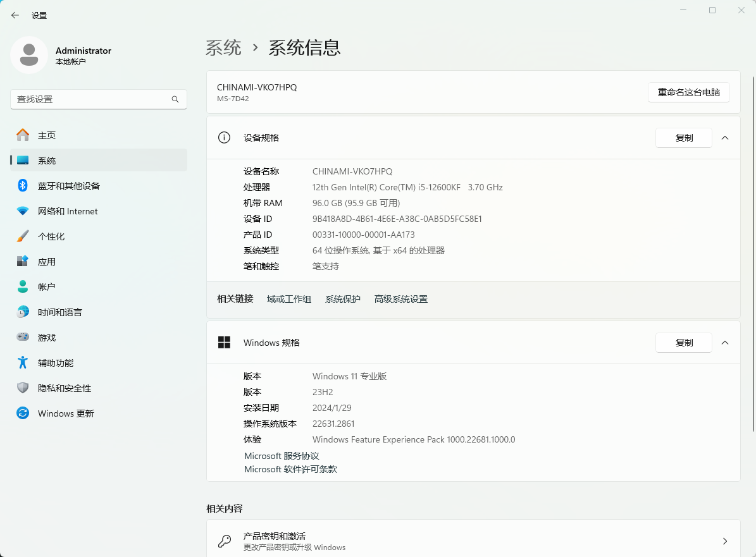The height and width of the screenshot is (557, 756).
Task: Click the install date 2024/1/29 text
Action: (332, 408)
